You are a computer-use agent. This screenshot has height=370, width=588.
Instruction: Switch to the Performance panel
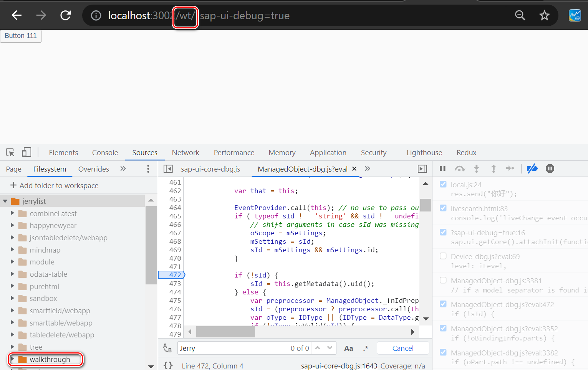(234, 152)
